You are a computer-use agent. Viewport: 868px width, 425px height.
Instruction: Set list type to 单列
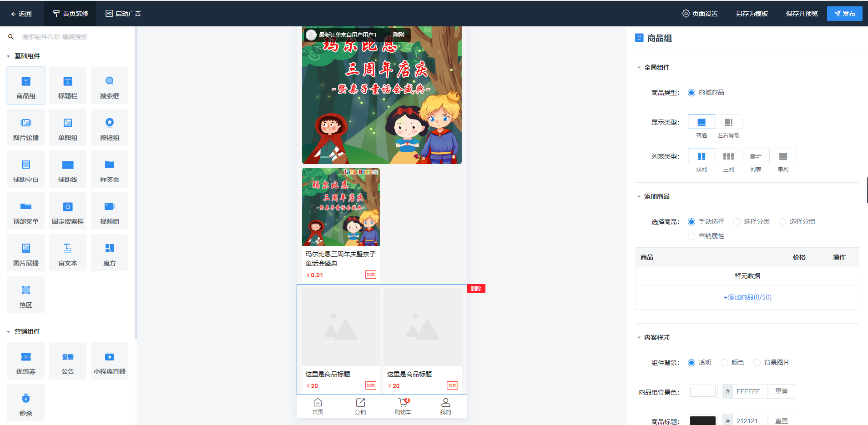[x=783, y=156]
